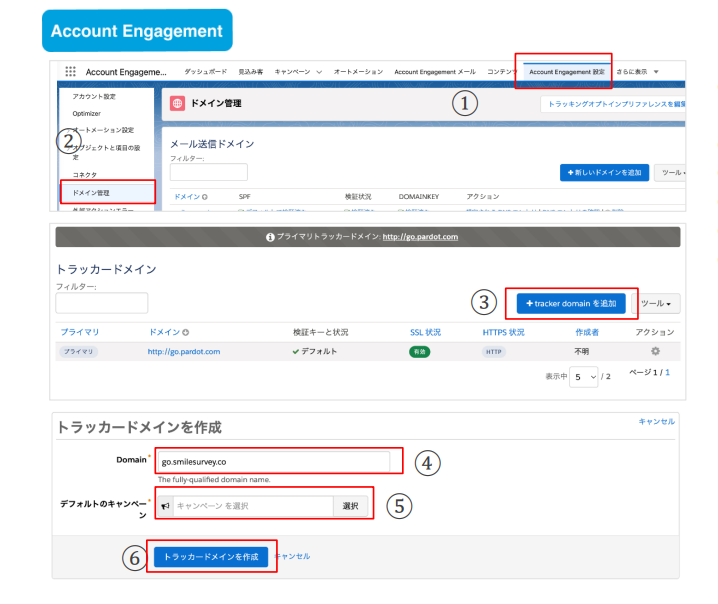Click info icon beside tracker ドメイン column header
Viewport: 718px width, 604px height.
pyautogui.click(x=185, y=332)
